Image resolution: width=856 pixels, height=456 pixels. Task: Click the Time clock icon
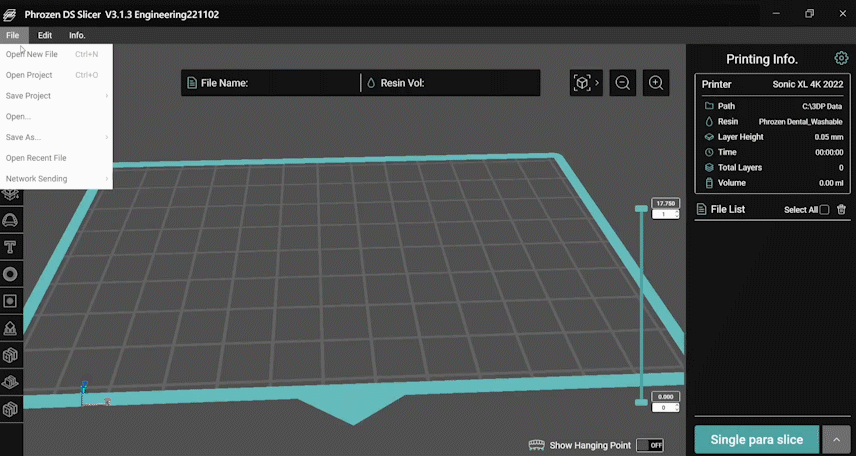click(x=709, y=152)
